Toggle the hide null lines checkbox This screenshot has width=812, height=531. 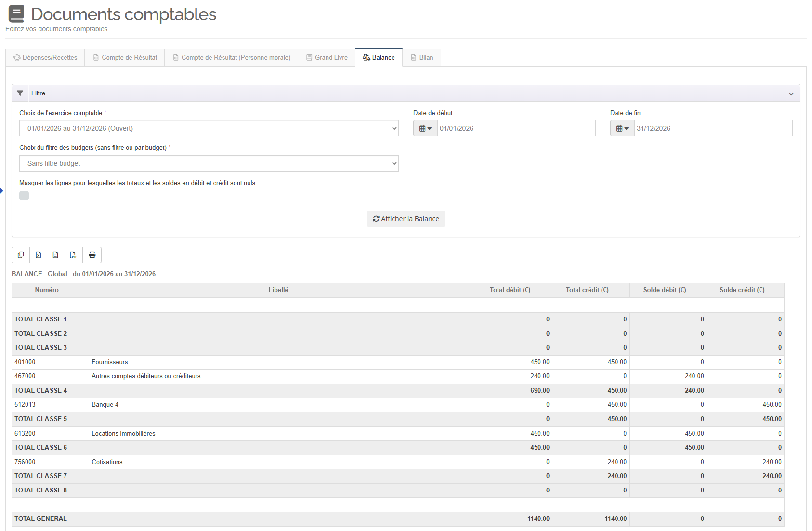pyautogui.click(x=24, y=196)
